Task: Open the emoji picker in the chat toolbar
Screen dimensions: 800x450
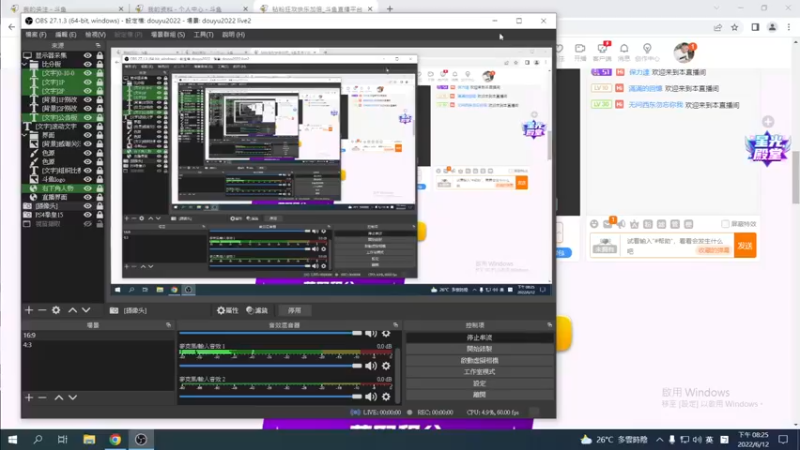Action: coord(594,224)
